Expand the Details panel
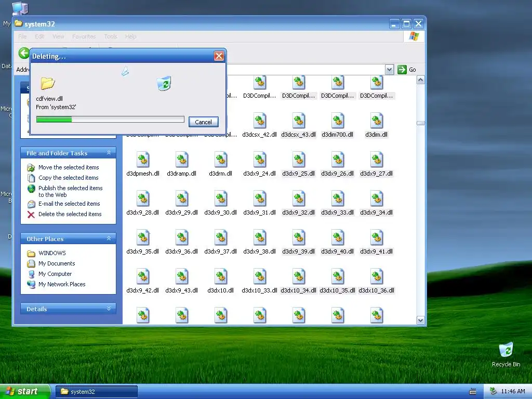This screenshot has height=399, width=532. point(109,309)
